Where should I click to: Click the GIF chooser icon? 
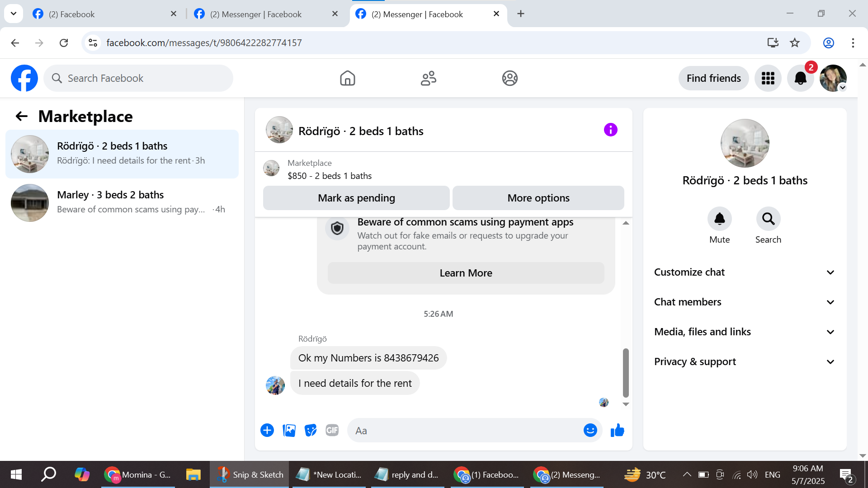point(332,431)
